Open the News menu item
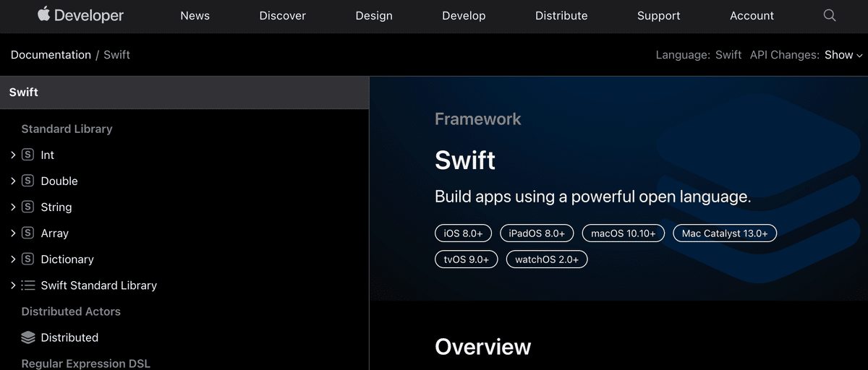 (x=195, y=15)
